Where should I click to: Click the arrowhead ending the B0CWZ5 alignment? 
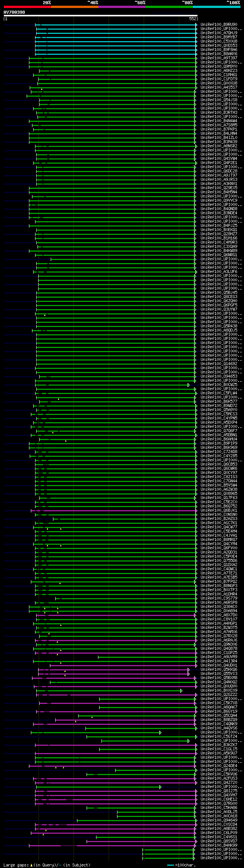coord(188,385)
